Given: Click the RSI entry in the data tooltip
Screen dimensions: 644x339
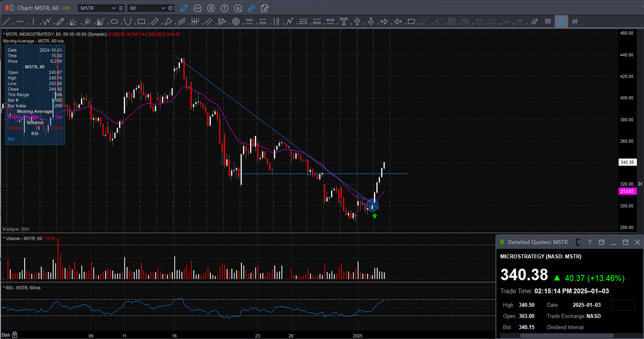Looking at the screenshot, I should point(11,139).
